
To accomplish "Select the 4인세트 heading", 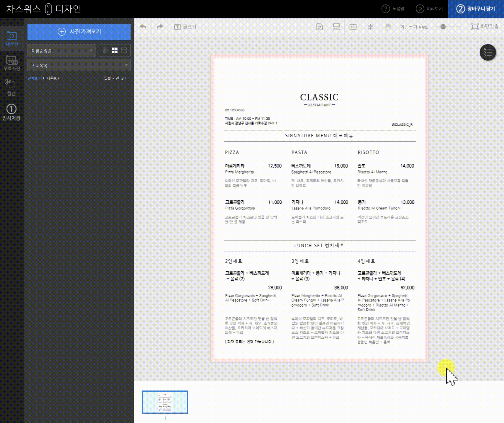I will (x=366, y=261).
